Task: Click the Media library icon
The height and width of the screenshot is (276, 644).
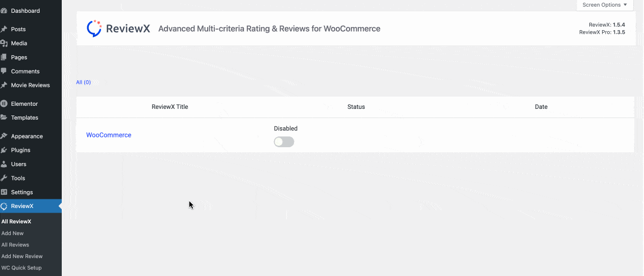Action: (x=4, y=43)
